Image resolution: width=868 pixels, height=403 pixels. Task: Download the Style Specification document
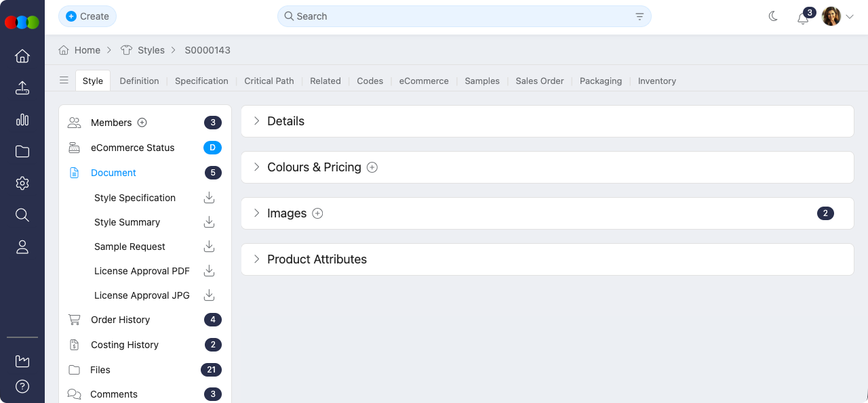click(209, 197)
